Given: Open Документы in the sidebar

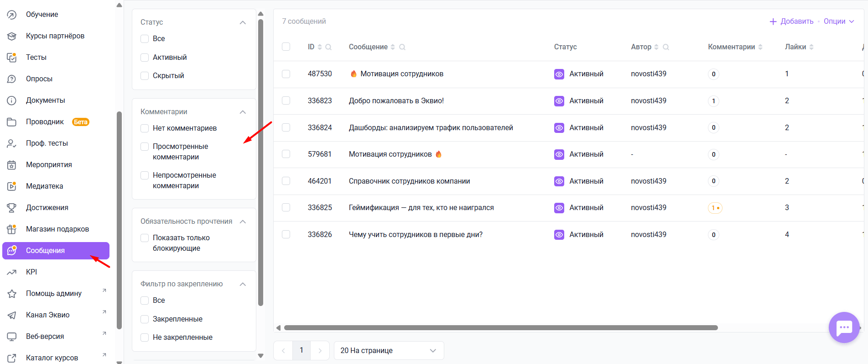Looking at the screenshot, I should click(x=45, y=100).
